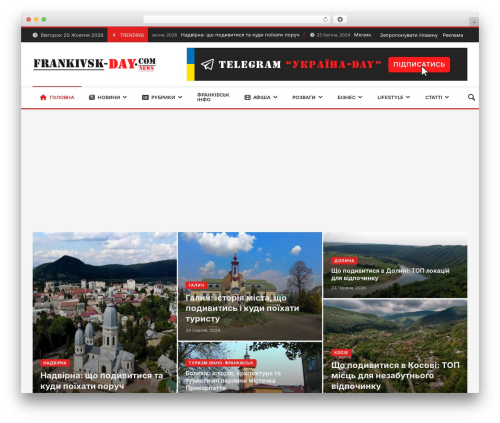The width and height of the screenshot is (500, 423).
Task: Open the Надвірна article headline
Action: coord(102,381)
